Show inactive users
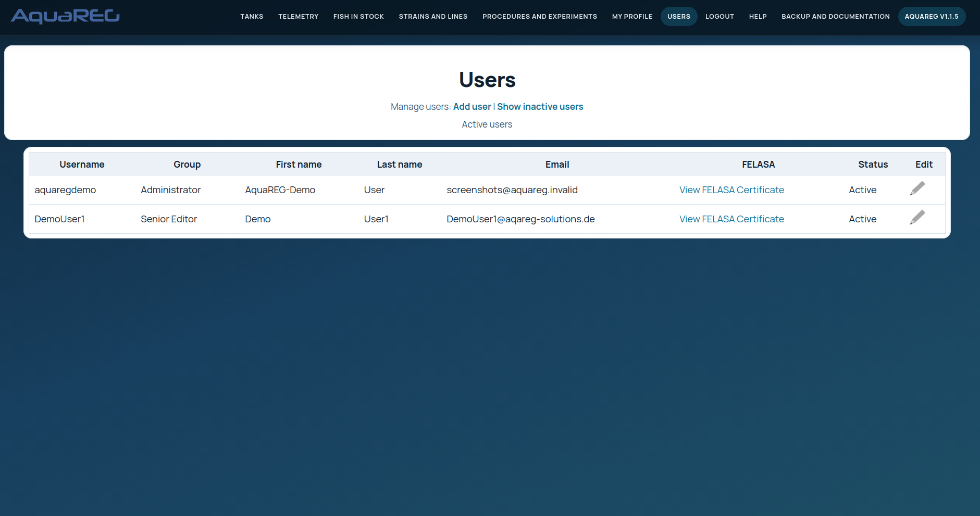The height and width of the screenshot is (516, 980). coord(540,107)
